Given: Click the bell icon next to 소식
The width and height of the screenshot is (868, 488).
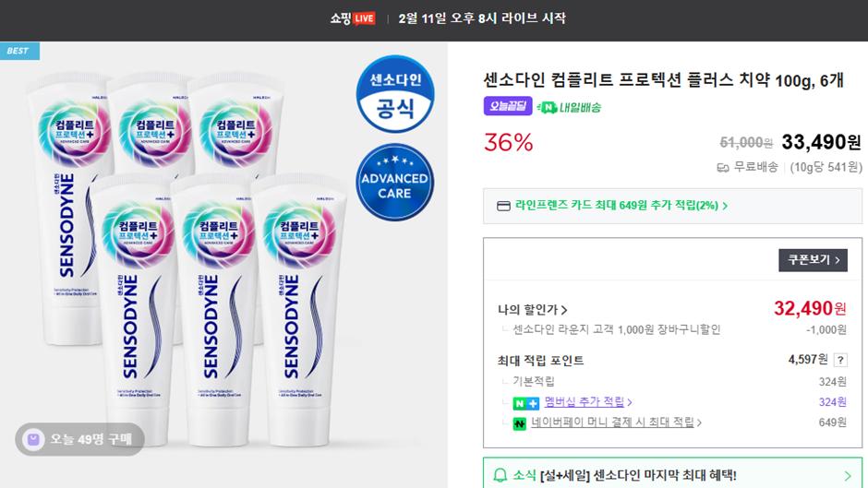Looking at the screenshot, I should point(500,475).
